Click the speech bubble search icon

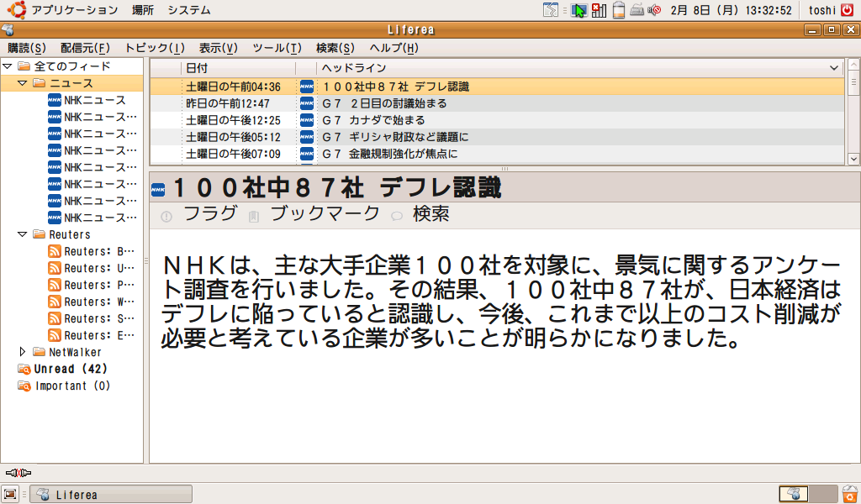(397, 218)
